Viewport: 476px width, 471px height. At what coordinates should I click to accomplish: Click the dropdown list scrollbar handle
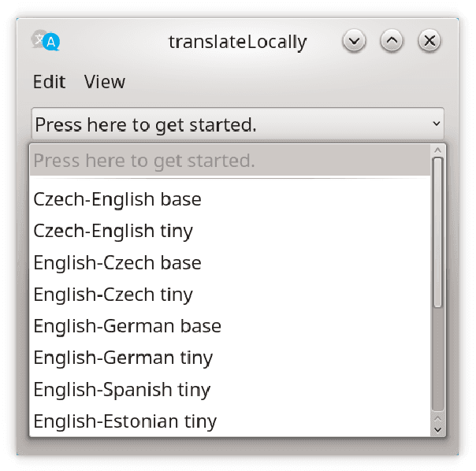(x=438, y=232)
